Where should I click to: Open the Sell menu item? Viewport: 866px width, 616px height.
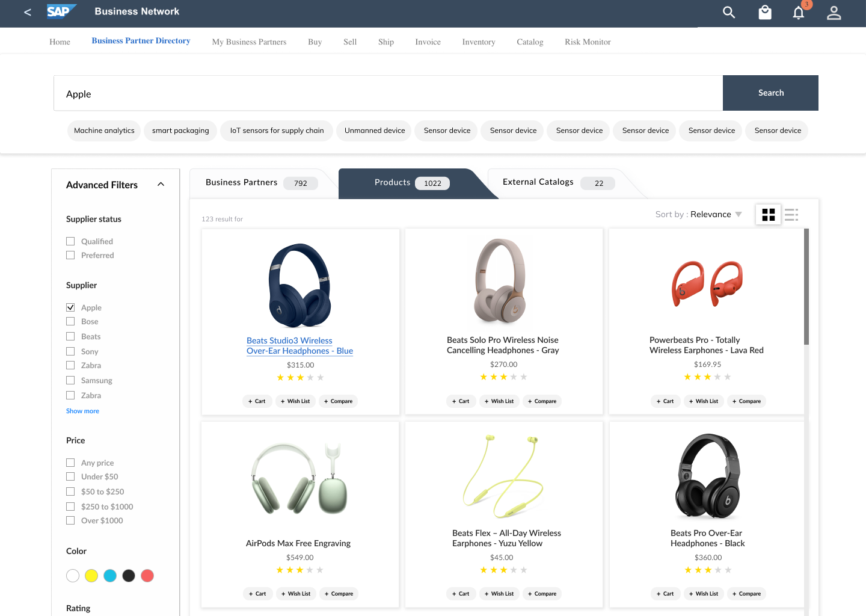[350, 42]
